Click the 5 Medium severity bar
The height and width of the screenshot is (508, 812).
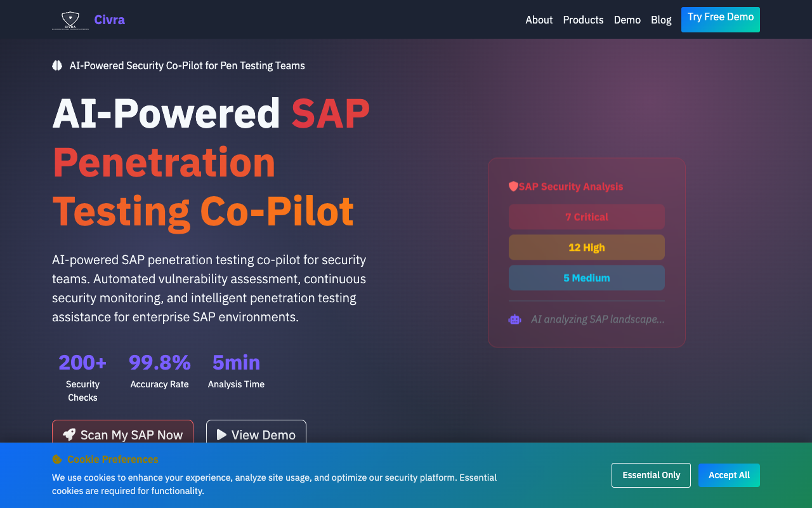tap(586, 277)
